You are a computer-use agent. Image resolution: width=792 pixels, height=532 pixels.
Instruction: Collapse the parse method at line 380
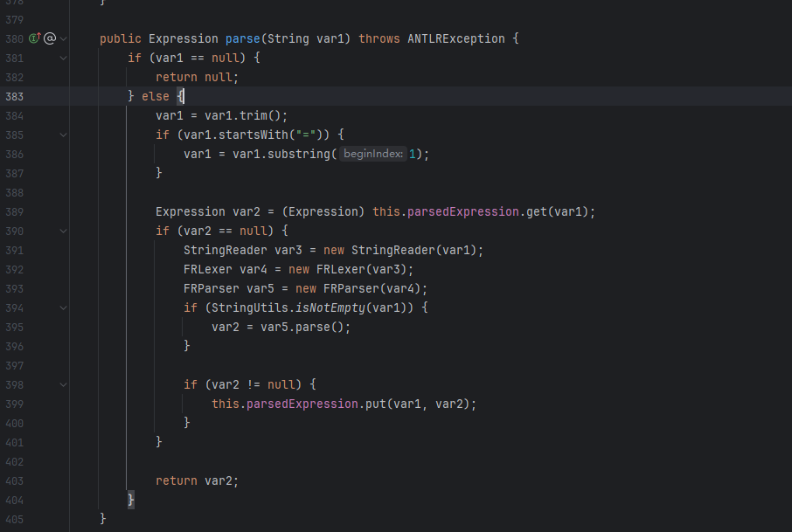click(x=64, y=38)
